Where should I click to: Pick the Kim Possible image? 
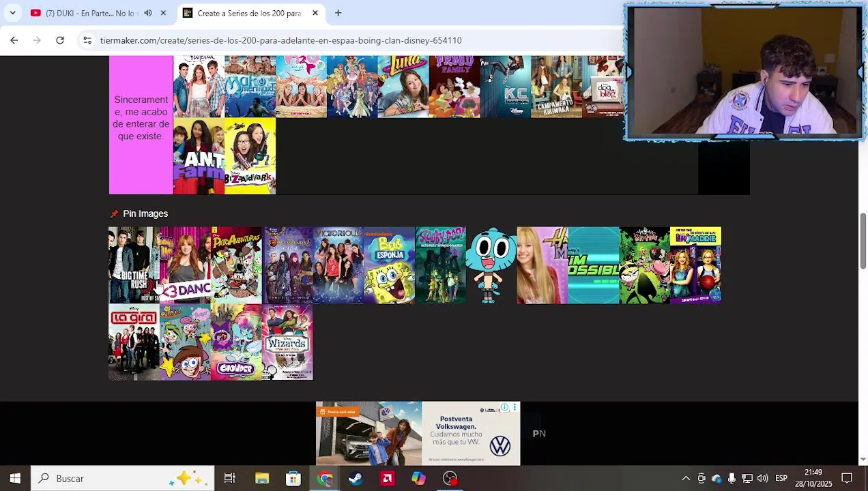594,265
